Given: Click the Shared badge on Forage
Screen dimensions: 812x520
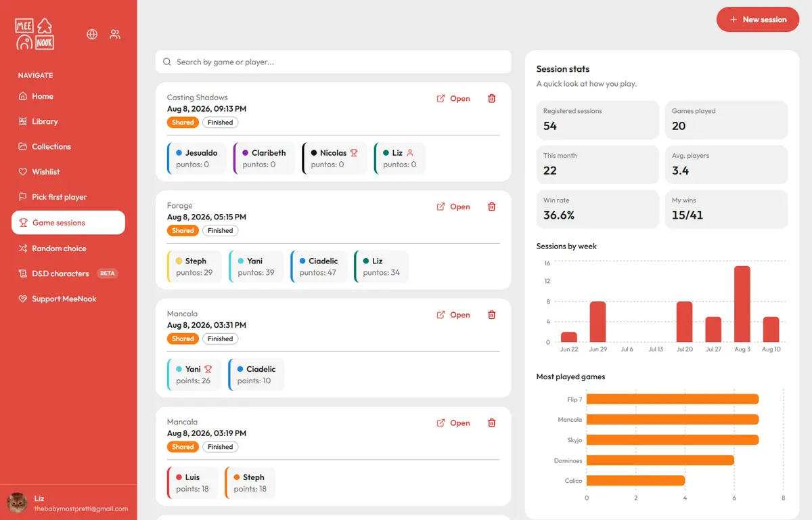Looking at the screenshot, I should (x=183, y=231).
